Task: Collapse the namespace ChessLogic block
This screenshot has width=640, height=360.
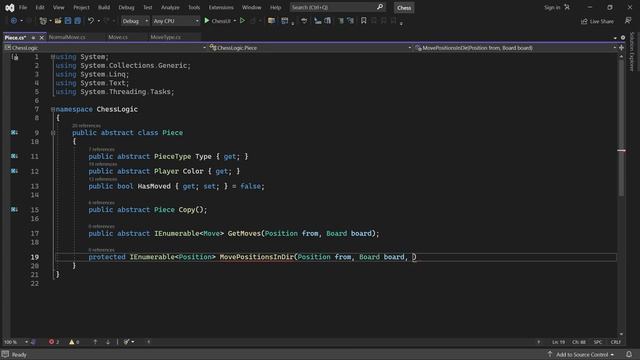Action: point(53,109)
